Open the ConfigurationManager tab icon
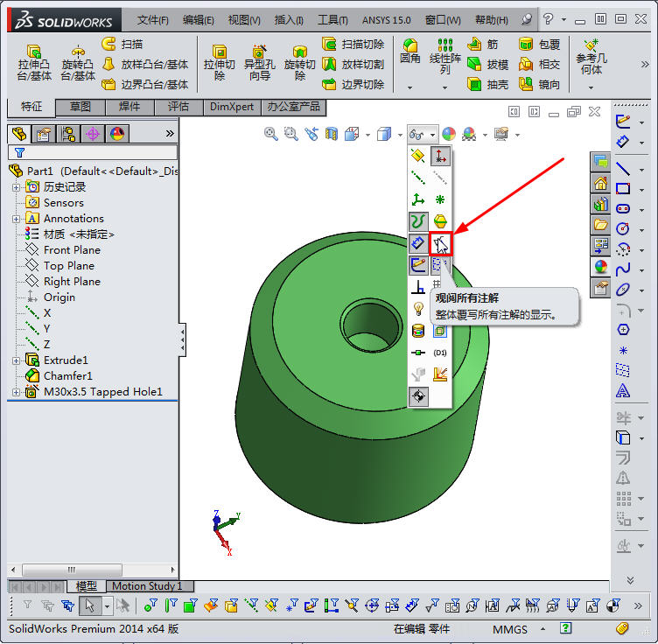 coord(67,134)
